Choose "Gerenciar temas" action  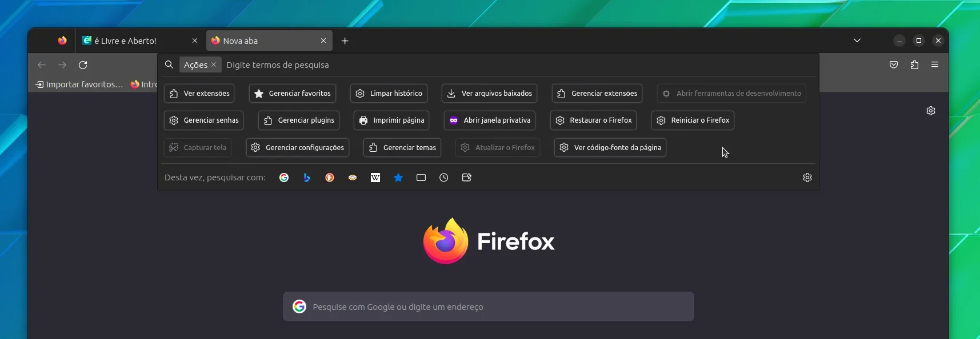[x=402, y=148]
